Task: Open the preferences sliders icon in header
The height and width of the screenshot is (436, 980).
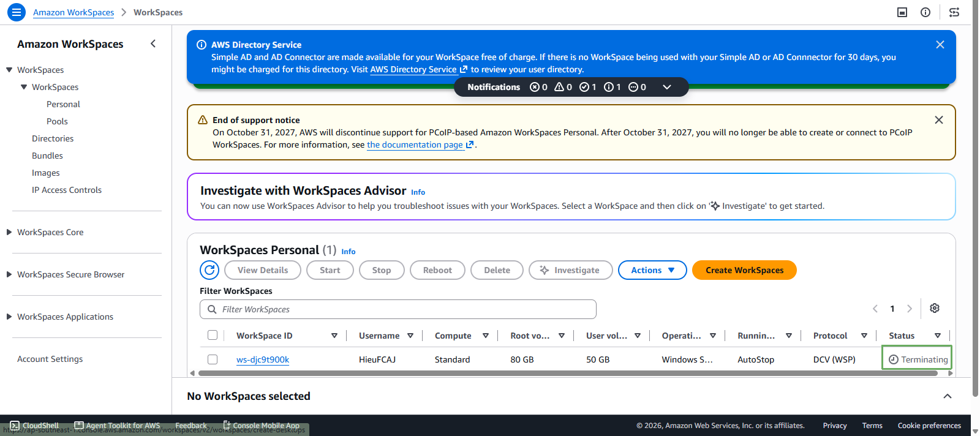Action: (954, 12)
